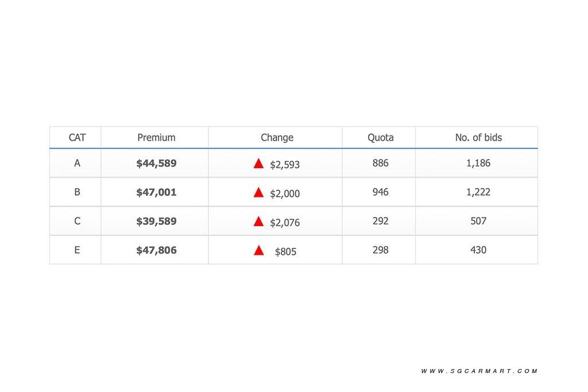Click the red up arrow in row E
This screenshot has height=392, width=588.
click(258, 250)
